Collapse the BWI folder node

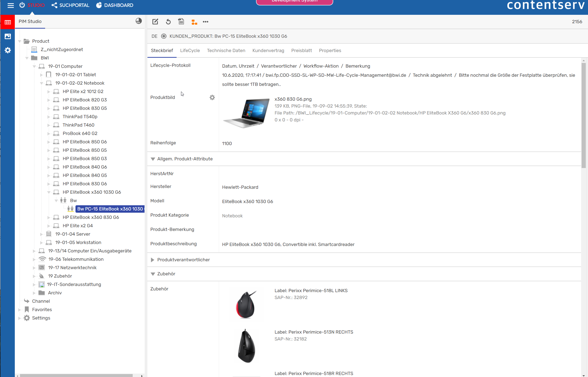pyautogui.click(x=27, y=58)
